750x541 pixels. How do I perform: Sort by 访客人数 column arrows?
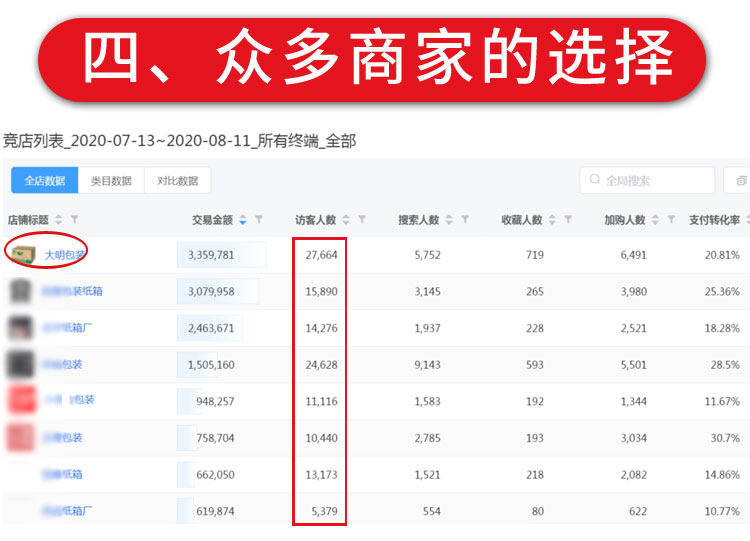coord(346,220)
